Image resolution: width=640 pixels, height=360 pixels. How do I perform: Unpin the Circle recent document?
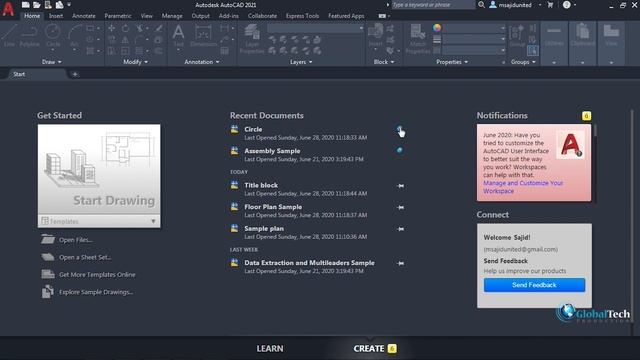tap(400, 129)
